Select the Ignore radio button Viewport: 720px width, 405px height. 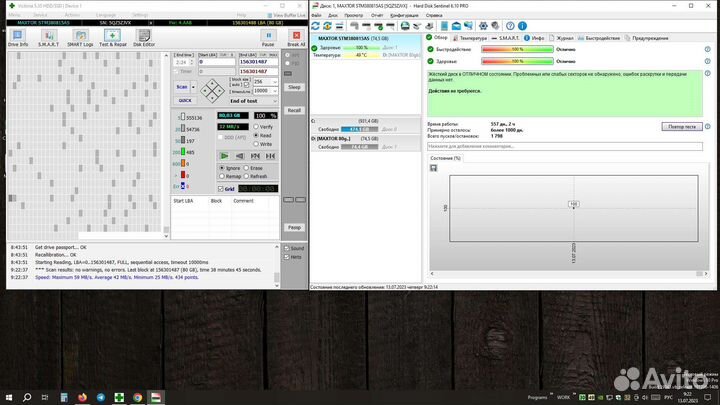[222, 168]
